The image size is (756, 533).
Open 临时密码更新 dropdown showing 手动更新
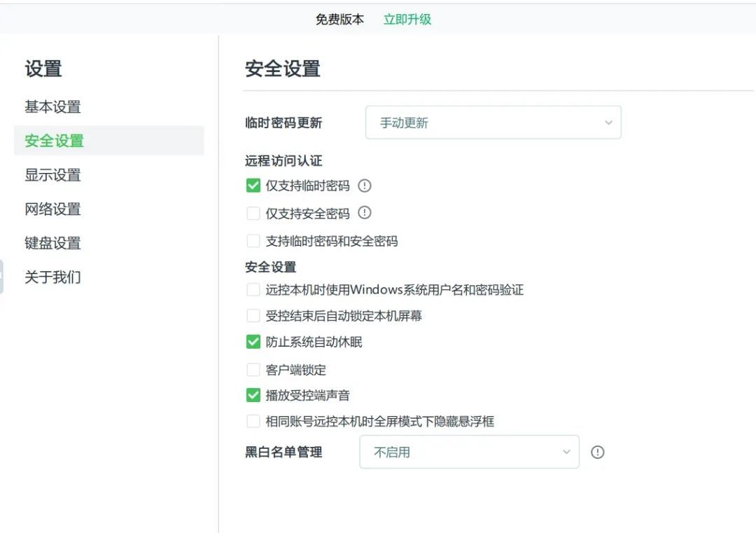point(493,123)
